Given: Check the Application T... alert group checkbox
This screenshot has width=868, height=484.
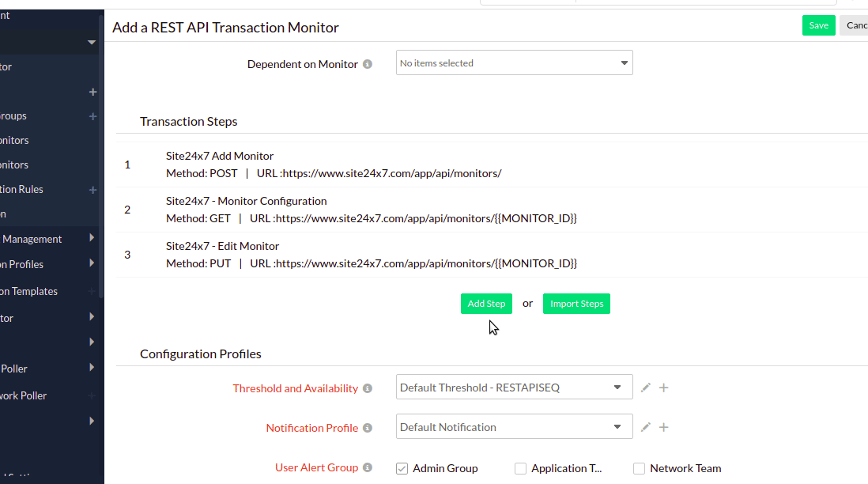Looking at the screenshot, I should pos(520,468).
